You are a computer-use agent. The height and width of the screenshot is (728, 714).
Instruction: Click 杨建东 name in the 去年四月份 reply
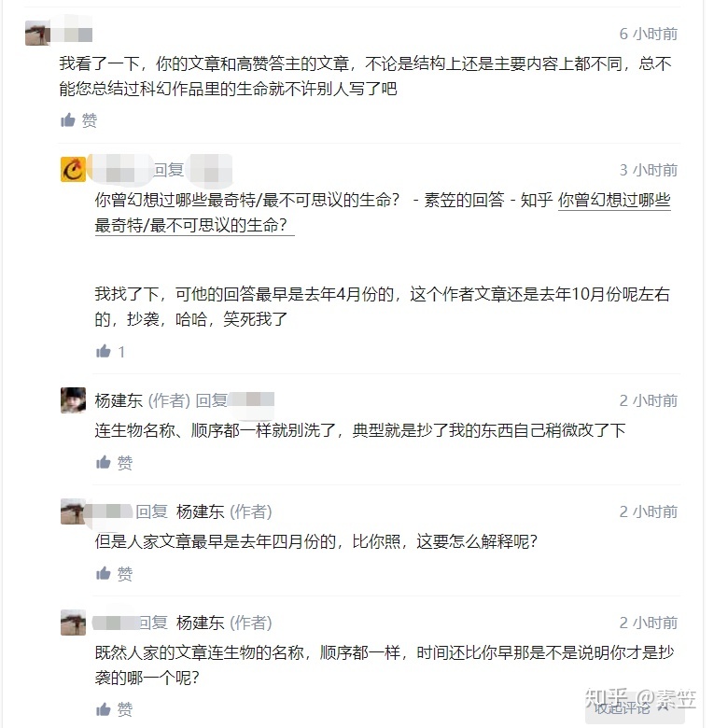(200, 511)
